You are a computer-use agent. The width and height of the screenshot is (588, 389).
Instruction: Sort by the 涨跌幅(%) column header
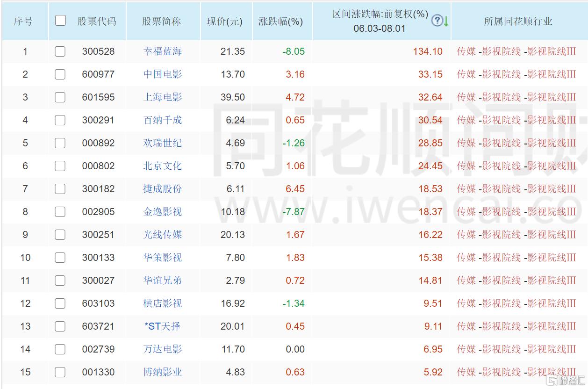(280, 22)
